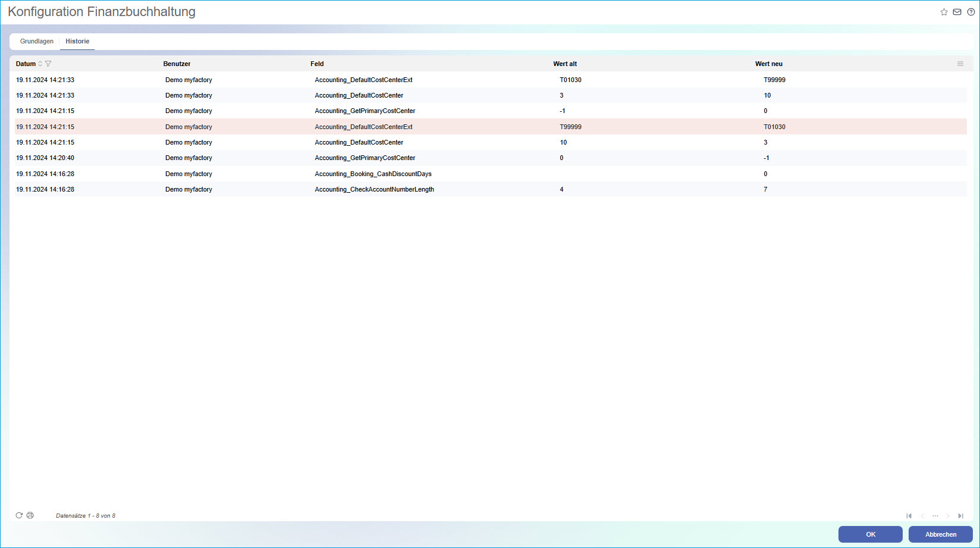
Task: Go to previous page arrow
Action: coord(922,516)
